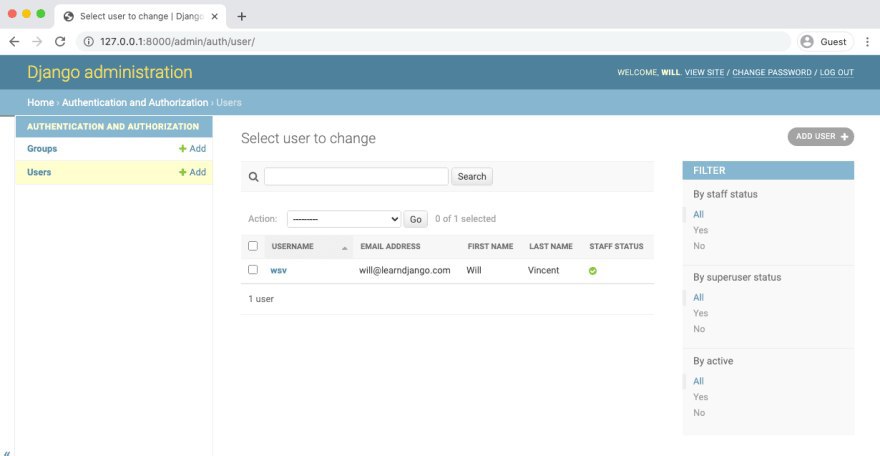Tick the checkbox for user wsv
The width and height of the screenshot is (880, 456).
[x=253, y=270]
